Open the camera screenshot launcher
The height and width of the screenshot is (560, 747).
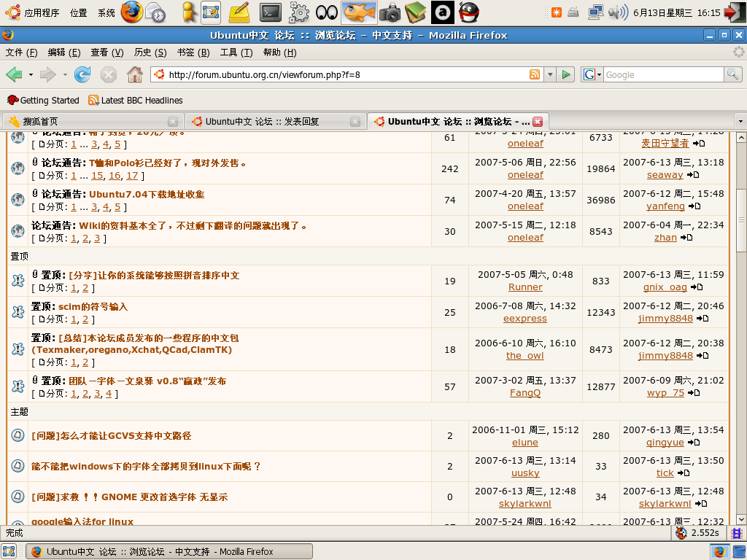pos(390,13)
